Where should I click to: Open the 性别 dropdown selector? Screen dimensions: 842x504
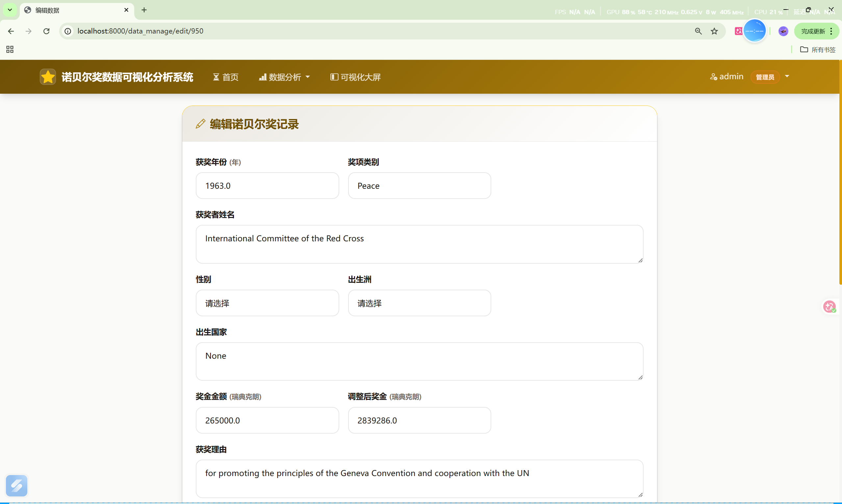(x=267, y=303)
